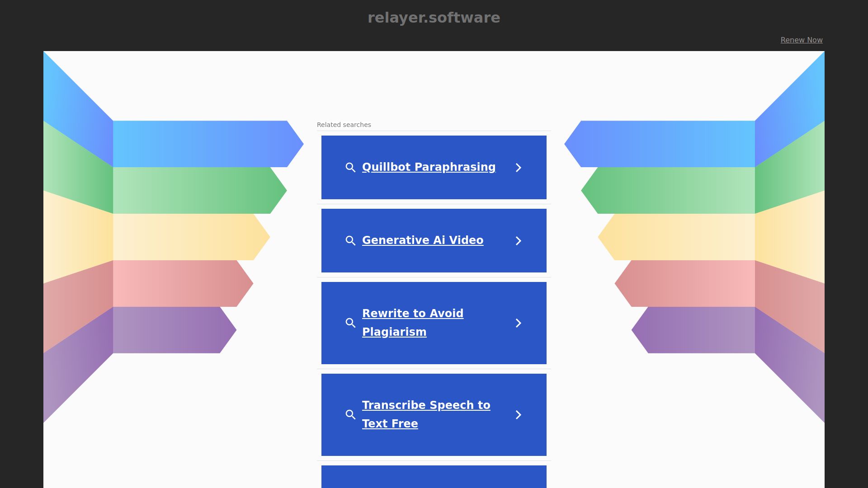Viewport: 868px width, 488px height.
Task: Open the Generative Ai Video link
Action: tap(423, 240)
